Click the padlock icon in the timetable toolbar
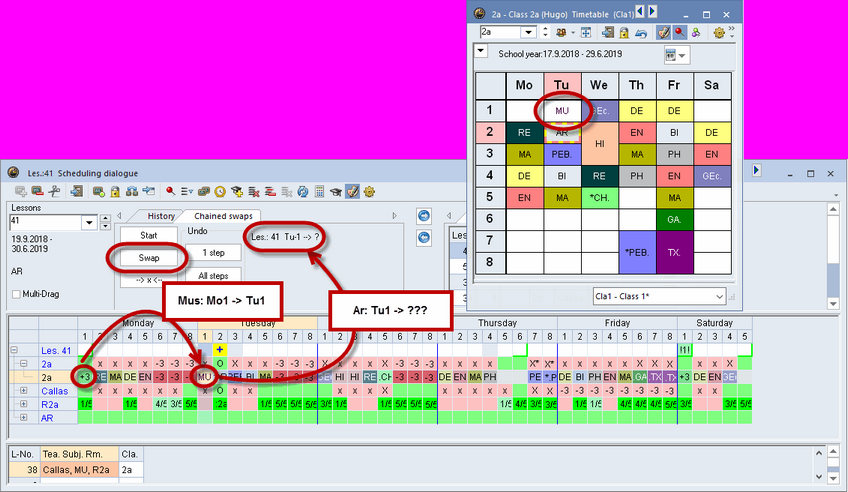The height and width of the screenshot is (492, 848). (x=622, y=33)
